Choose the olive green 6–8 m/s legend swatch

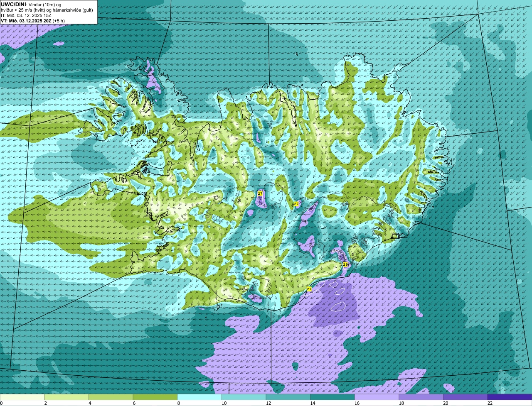tap(155, 397)
